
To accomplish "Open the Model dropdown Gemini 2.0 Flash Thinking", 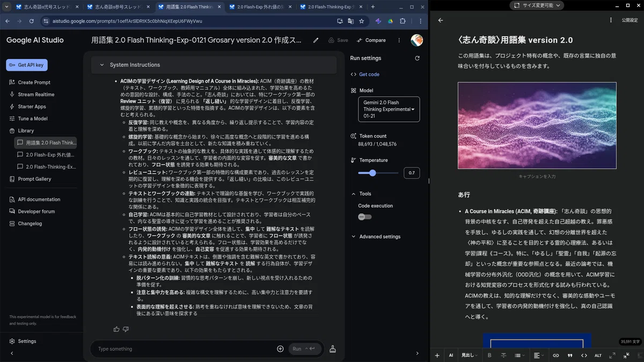I will pos(389,109).
